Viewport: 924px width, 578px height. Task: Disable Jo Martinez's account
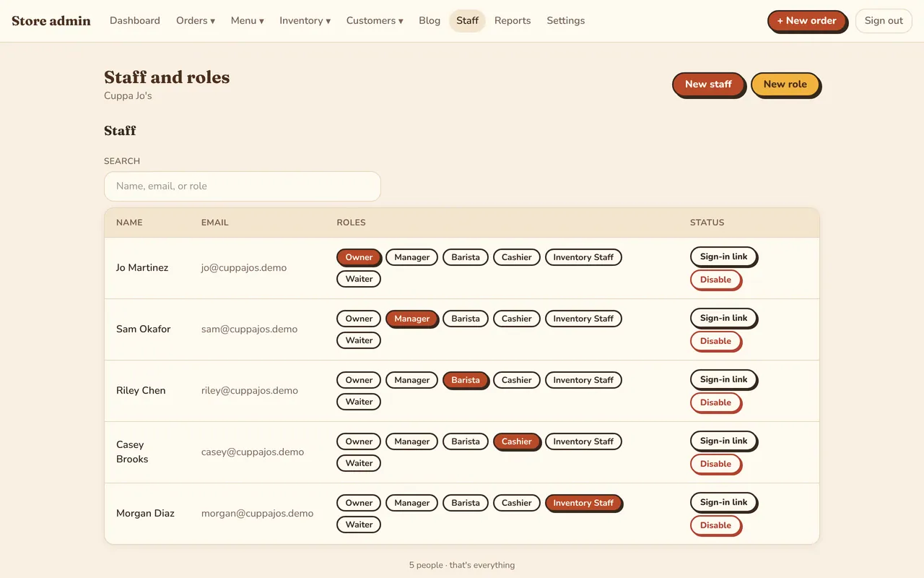[x=715, y=280]
